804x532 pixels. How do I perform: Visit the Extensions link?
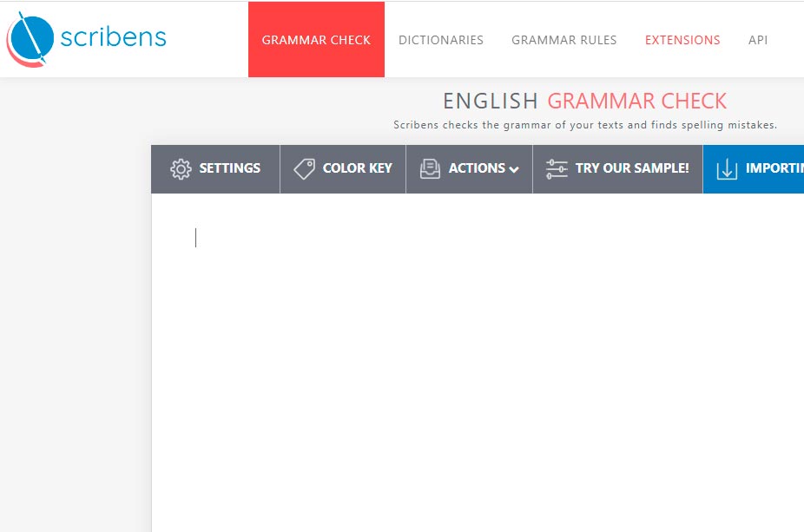pos(682,40)
